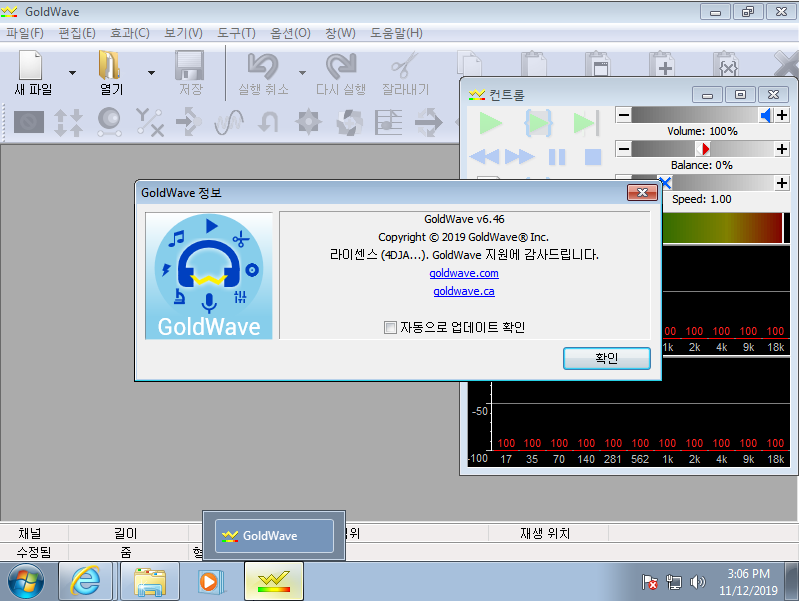Click the Y-X branching effect icon
Image resolution: width=799 pixels, height=601 pixels.
click(x=150, y=123)
